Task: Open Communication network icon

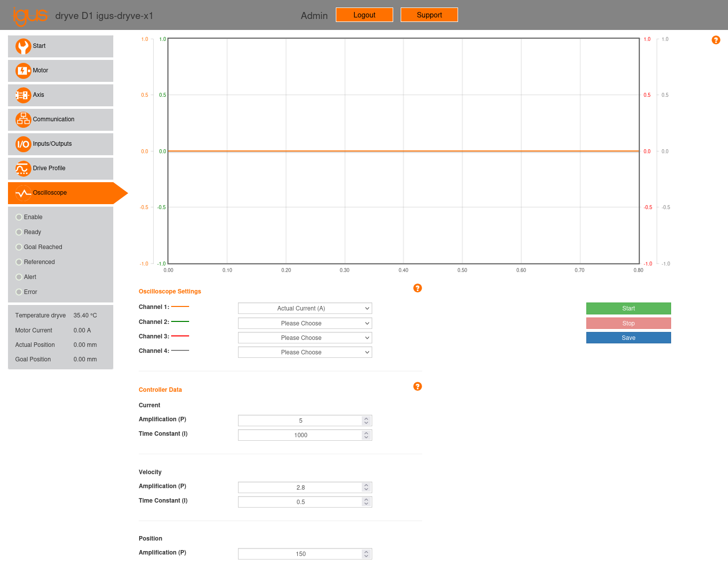Action: [x=23, y=120]
